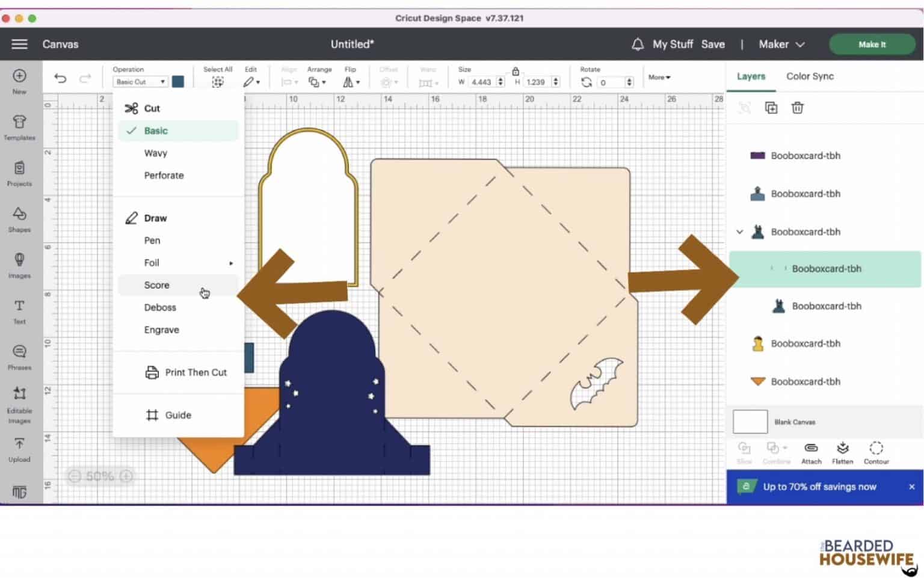Click Save in the top bar

[x=712, y=45]
